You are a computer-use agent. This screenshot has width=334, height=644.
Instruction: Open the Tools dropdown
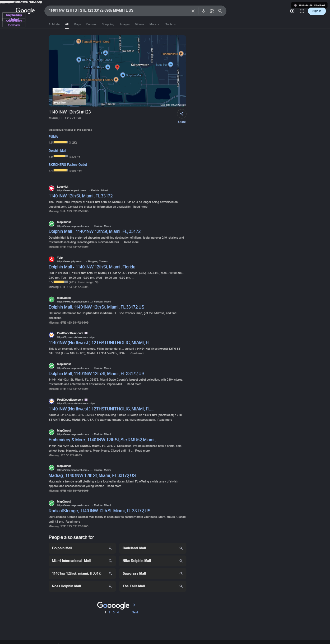[170, 24]
